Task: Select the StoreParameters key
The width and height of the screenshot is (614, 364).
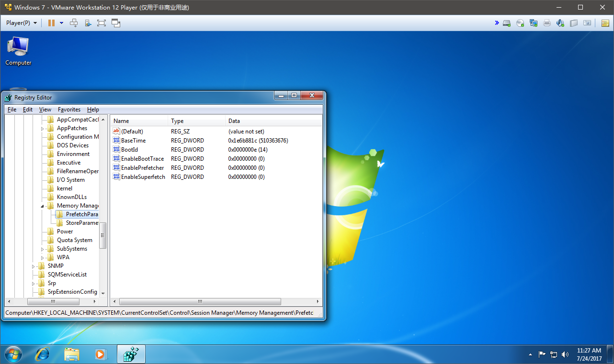Action: tap(82, 223)
